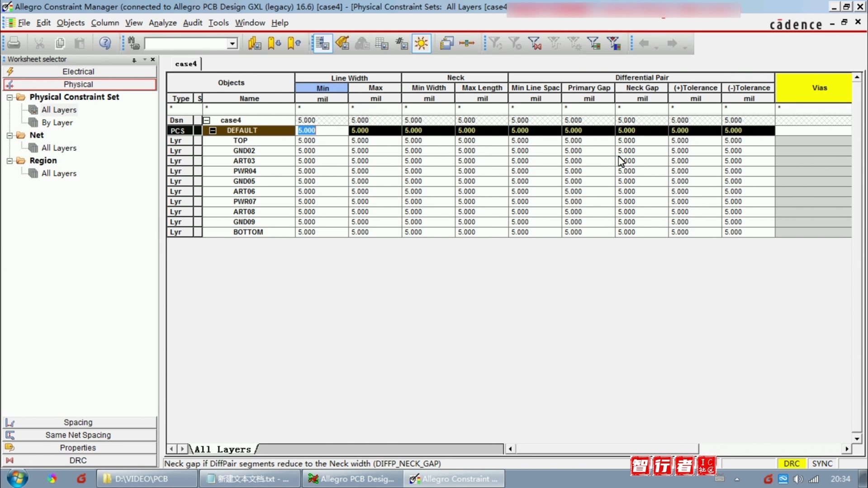Collapse the Region folder tree node

pyautogui.click(x=10, y=160)
